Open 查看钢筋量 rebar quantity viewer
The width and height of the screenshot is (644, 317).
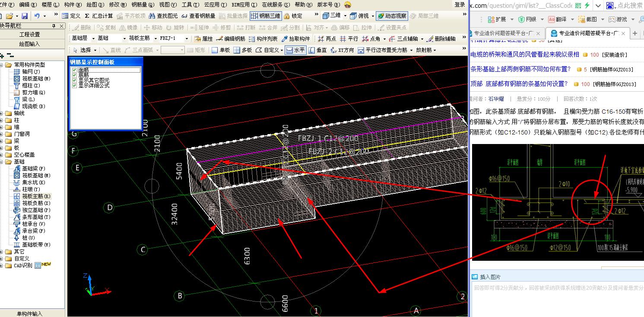[198, 16]
